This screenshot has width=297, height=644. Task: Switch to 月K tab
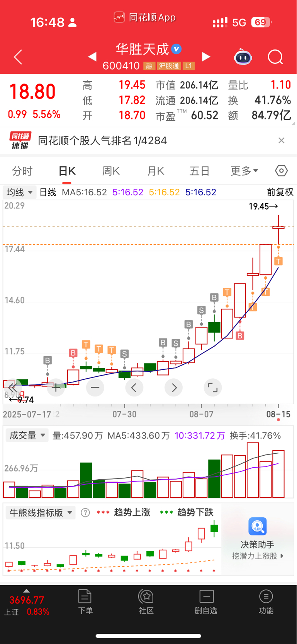click(156, 171)
